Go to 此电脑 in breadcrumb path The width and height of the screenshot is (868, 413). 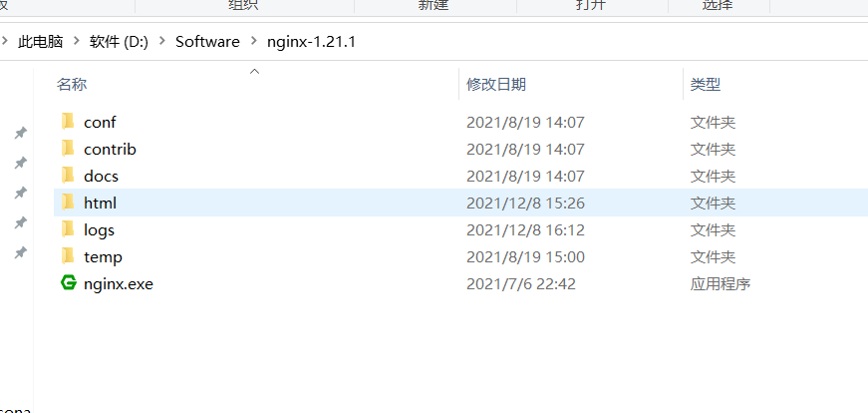click(41, 42)
